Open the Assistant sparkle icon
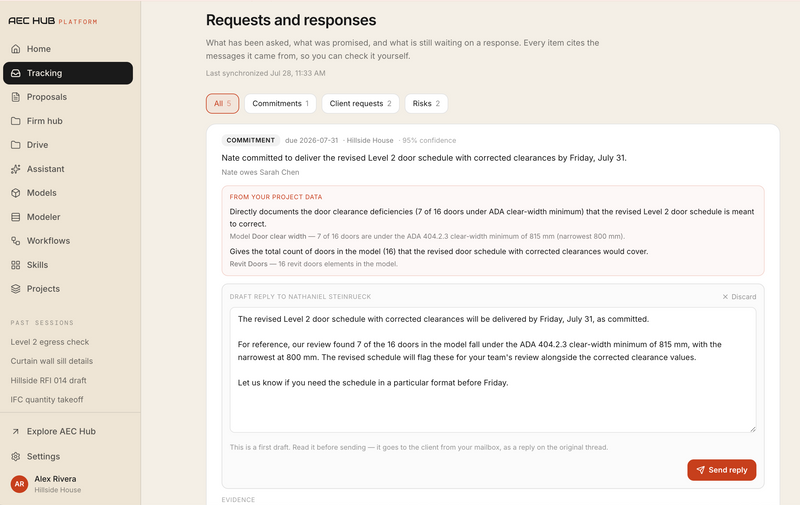The width and height of the screenshot is (800, 505). (x=16, y=169)
